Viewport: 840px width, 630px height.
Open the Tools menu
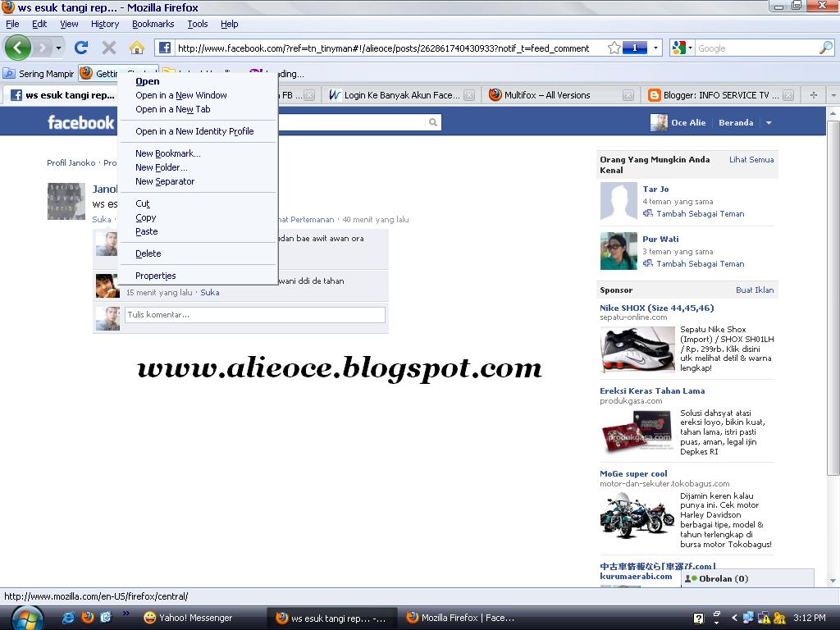pos(197,24)
